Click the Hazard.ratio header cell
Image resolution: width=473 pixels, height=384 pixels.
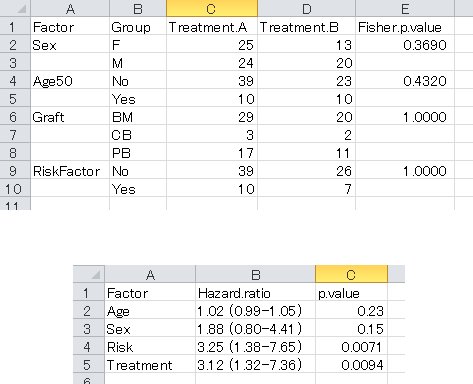point(255,293)
